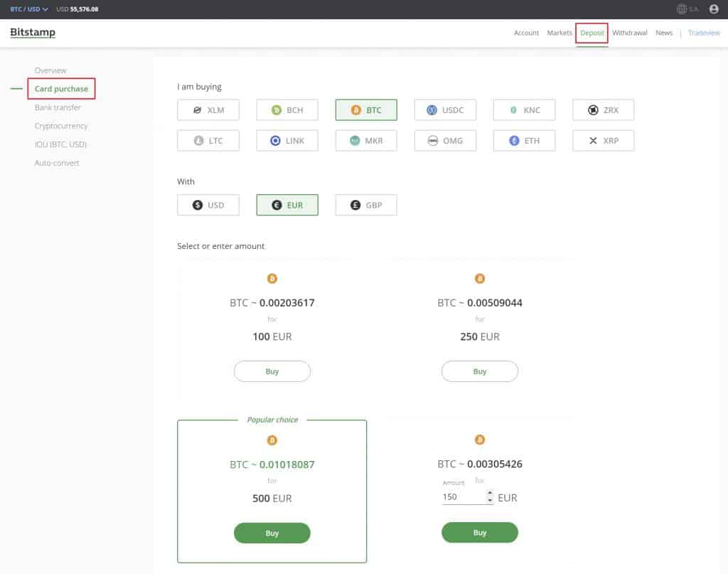Open the Withdrawal tab

click(629, 33)
